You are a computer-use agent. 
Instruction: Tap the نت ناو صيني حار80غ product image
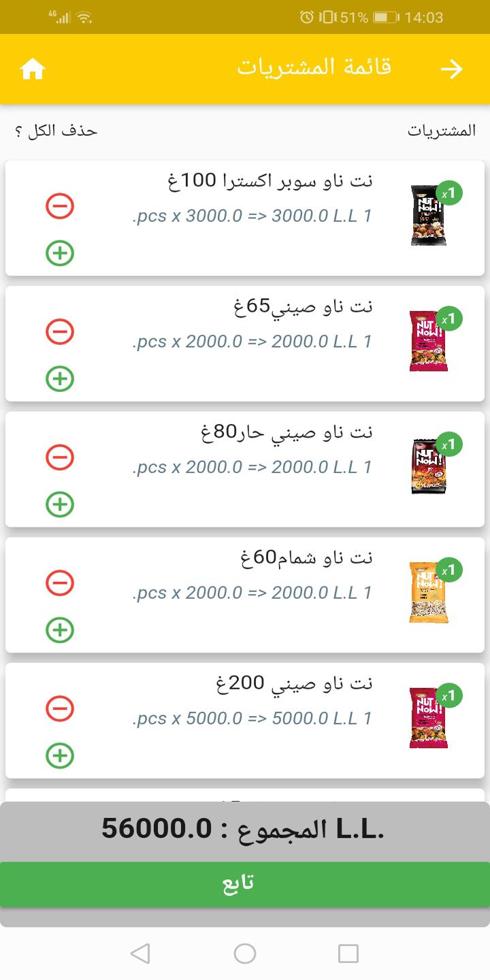click(428, 467)
